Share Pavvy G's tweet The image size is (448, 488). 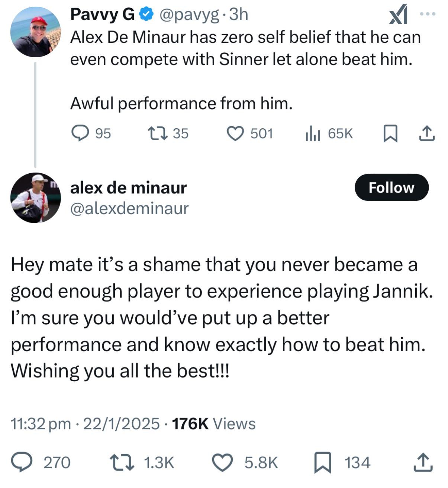427,133
